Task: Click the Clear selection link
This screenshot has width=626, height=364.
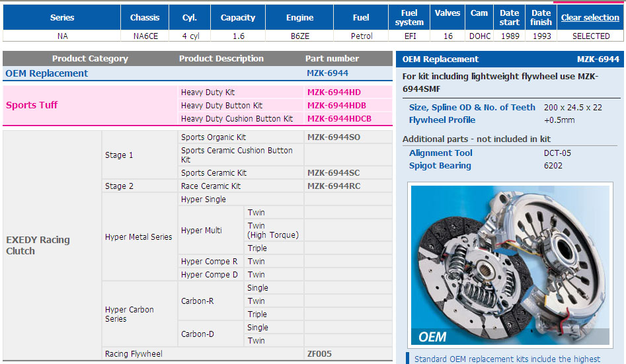Action: [590, 18]
